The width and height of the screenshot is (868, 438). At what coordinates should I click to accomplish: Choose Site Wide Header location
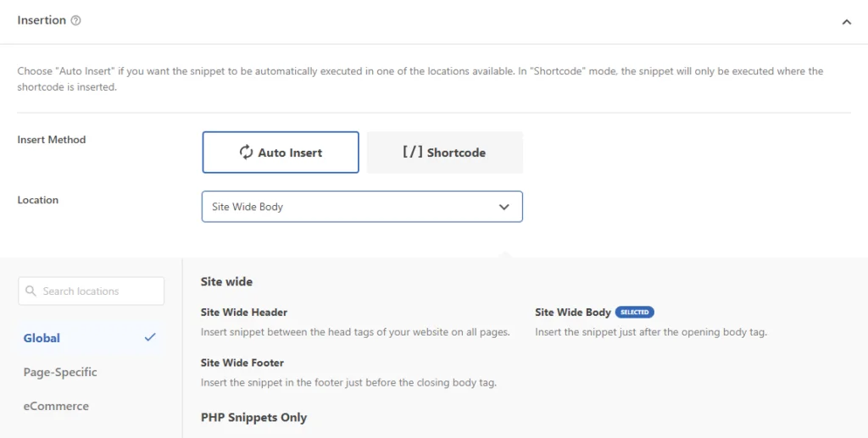[244, 313]
